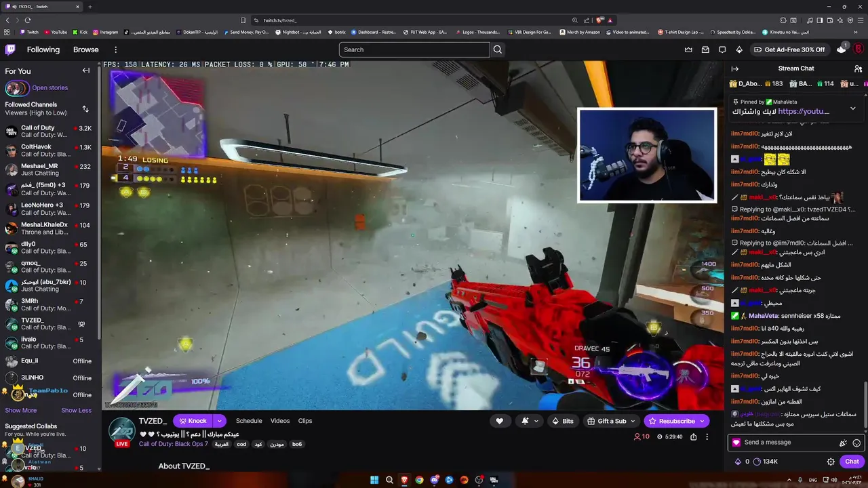Switch to the Videos tab
Viewport: 868px width, 488px height.
[x=280, y=421]
